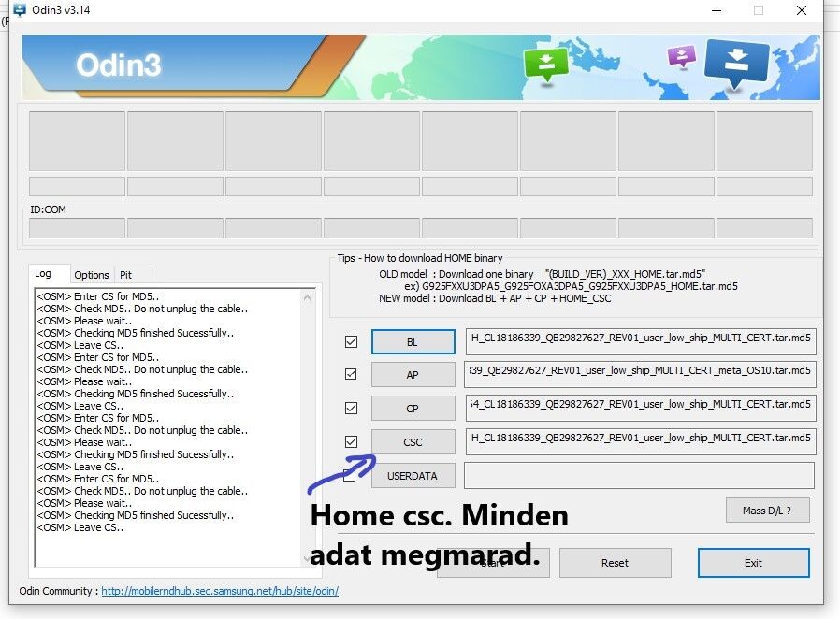Click the BL file path field
The width and height of the screenshot is (840, 619).
[x=641, y=341]
